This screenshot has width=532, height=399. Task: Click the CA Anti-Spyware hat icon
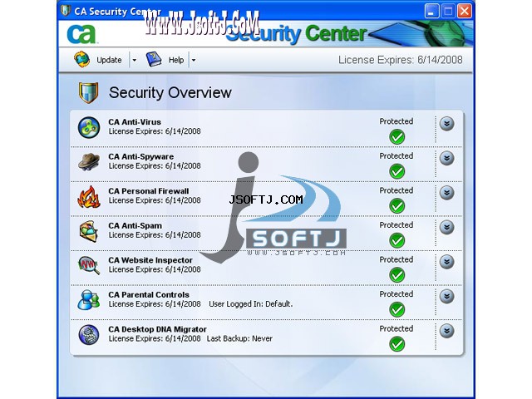coord(89,161)
